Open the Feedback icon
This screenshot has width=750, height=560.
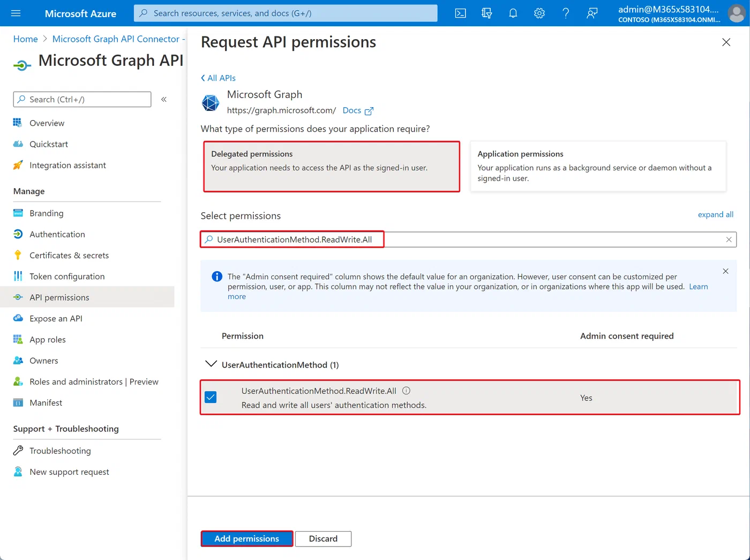(592, 13)
